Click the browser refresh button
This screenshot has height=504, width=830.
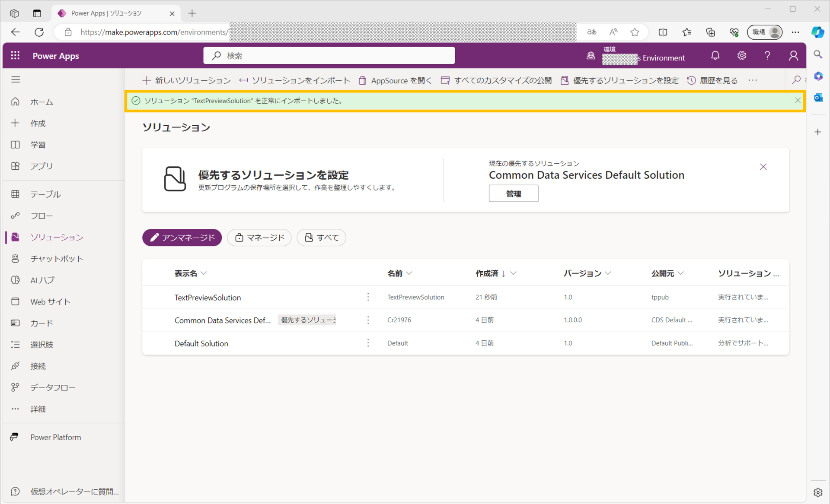39,32
